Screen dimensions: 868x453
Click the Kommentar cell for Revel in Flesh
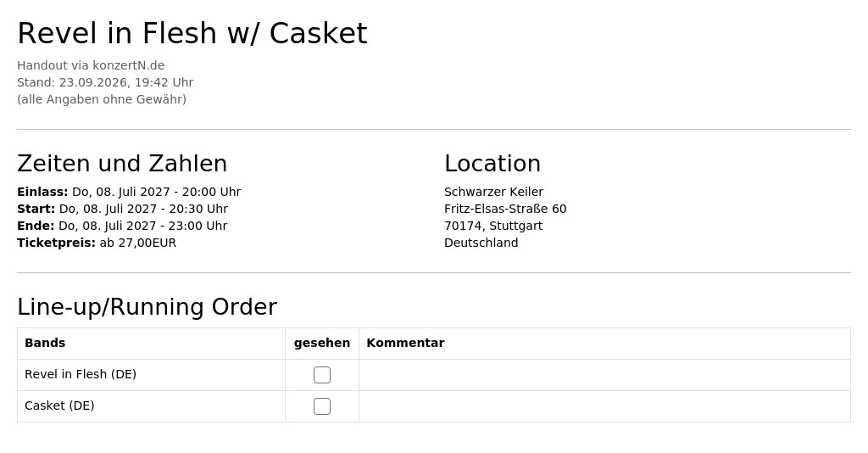pyautogui.click(x=604, y=375)
